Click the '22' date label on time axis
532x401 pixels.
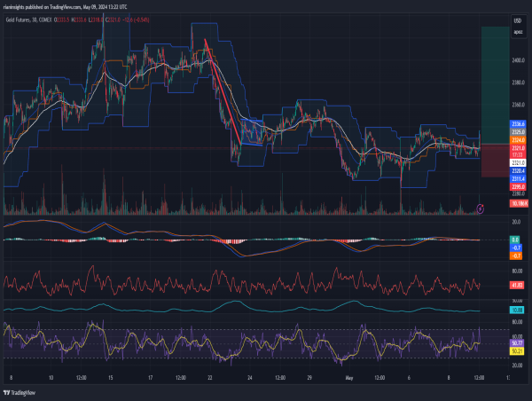point(210,378)
